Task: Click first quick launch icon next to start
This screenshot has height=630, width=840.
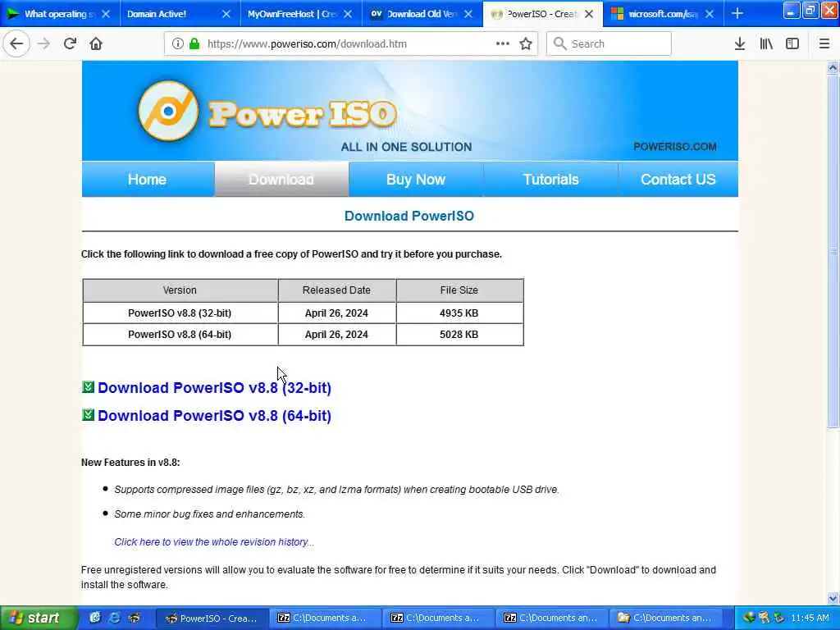Action: click(95, 618)
